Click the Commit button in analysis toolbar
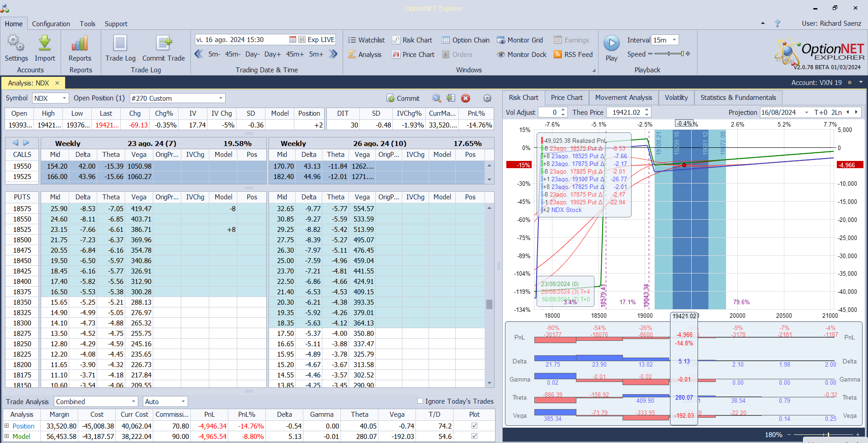The width and height of the screenshot is (868, 443). [x=403, y=99]
